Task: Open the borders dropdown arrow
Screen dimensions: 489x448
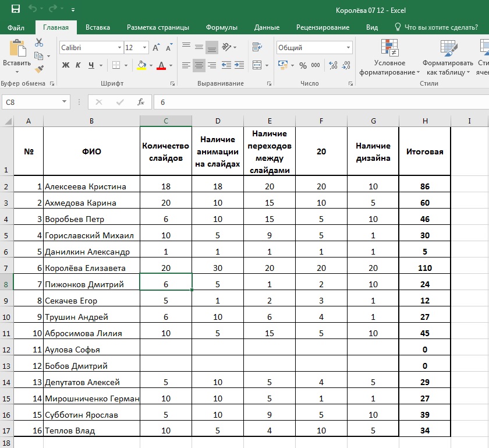Action: coord(126,65)
